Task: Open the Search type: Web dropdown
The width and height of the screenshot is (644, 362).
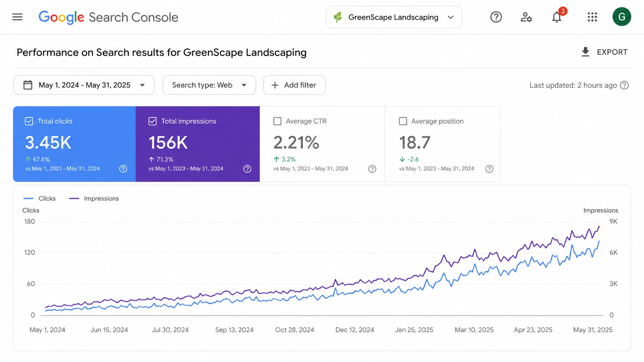Action: point(209,85)
